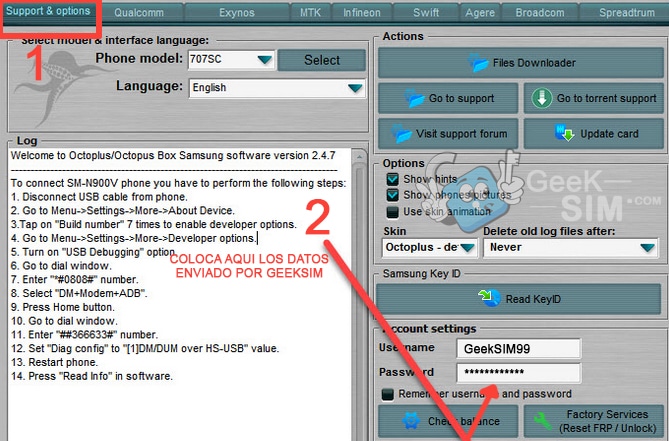Viewport: 669px width, 441px height.
Task: Enable the Use skin animation checkbox
Action: tap(393, 212)
